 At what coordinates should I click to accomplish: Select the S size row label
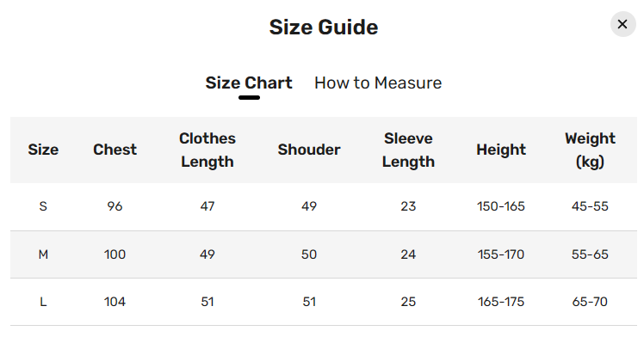(x=43, y=206)
